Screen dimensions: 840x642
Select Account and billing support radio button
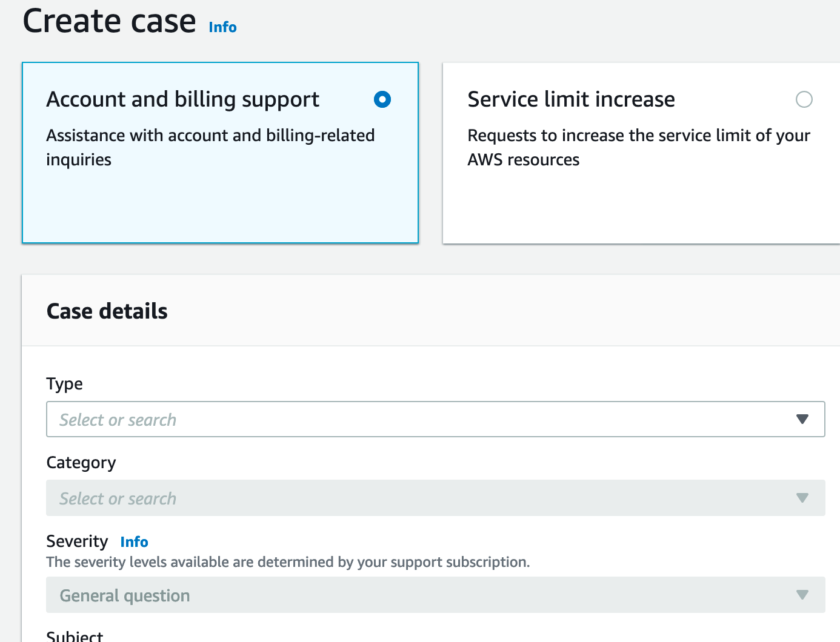(x=382, y=99)
